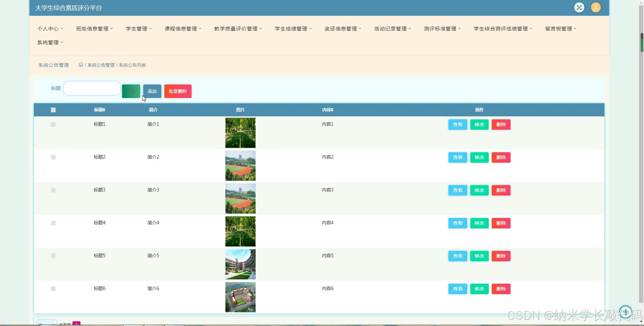Viewport: 644px width, 326px height.
Task: Open the 学生综合测评成绩管理 menu
Action: pyautogui.click(x=503, y=29)
